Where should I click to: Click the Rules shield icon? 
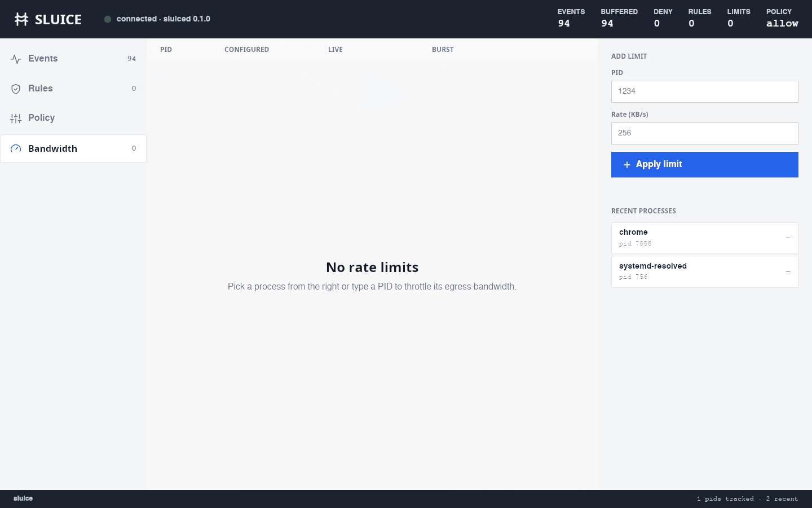click(16, 89)
